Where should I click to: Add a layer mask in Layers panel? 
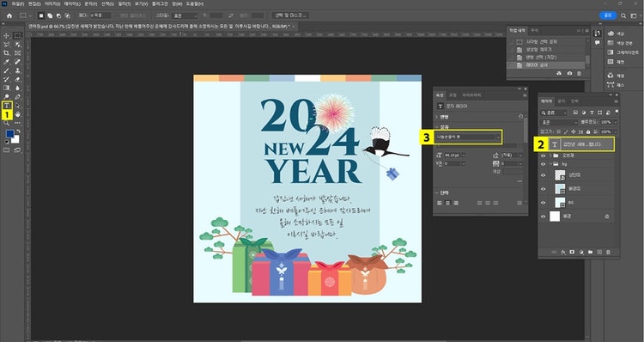[x=572, y=252]
